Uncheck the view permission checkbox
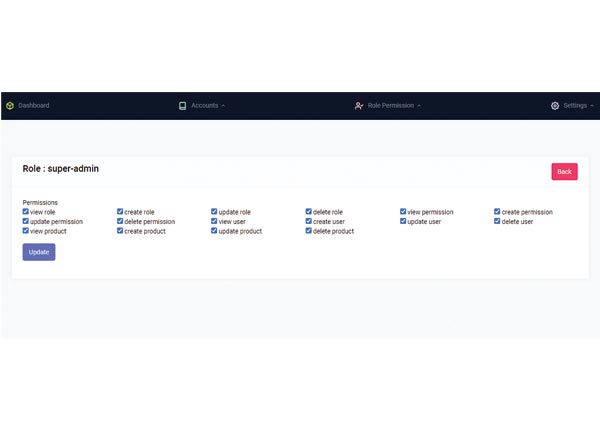The width and height of the screenshot is (600, 433). pyautogui.click(x=403, y=212)
